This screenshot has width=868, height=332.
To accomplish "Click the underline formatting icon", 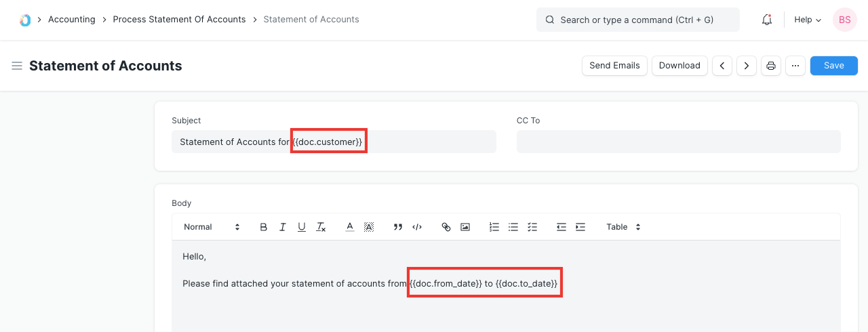I will click(x=302, y=227).
